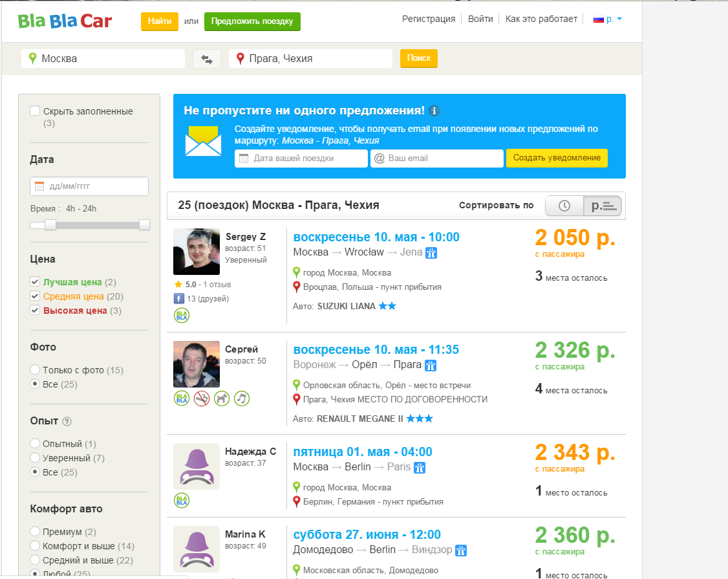Open Как это работает page
This screenshot has width=728, height=579.
[x=541, y=19]
